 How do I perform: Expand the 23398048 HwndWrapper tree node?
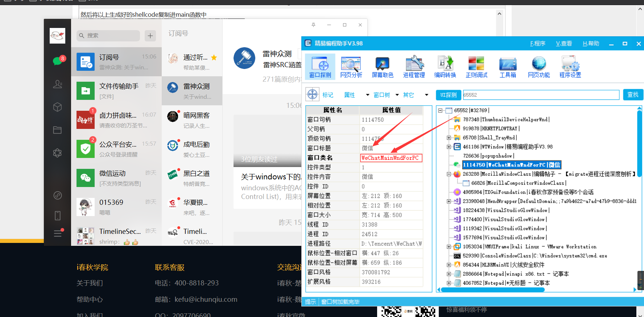coord(449,201)
